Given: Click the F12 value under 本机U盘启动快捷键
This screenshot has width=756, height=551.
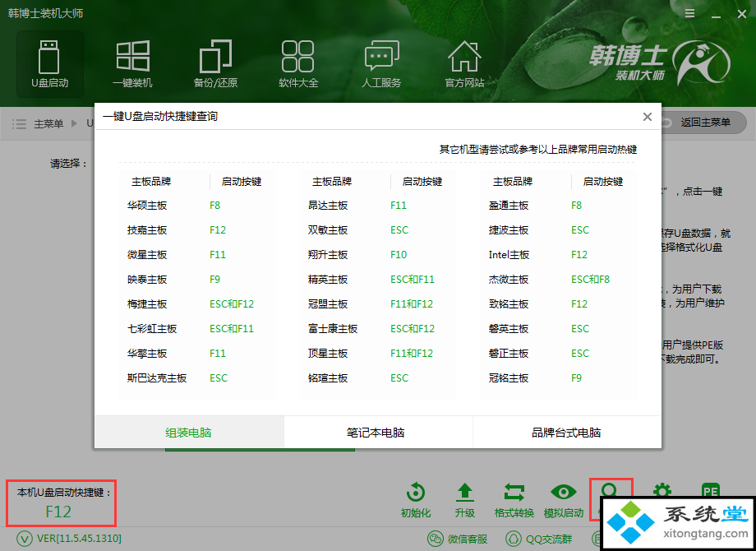Looking at the screenshot, I should click(x=58, y=512).
